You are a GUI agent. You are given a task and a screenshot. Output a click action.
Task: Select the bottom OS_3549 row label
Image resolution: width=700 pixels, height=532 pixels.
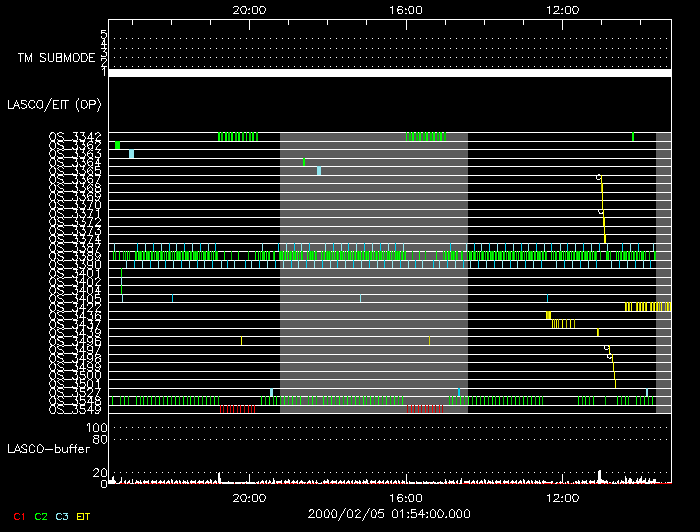pyautogui.click(x=75, y=409)
